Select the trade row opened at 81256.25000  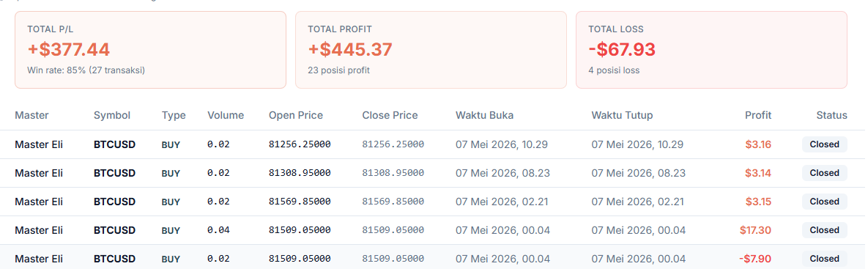(431, 144)
